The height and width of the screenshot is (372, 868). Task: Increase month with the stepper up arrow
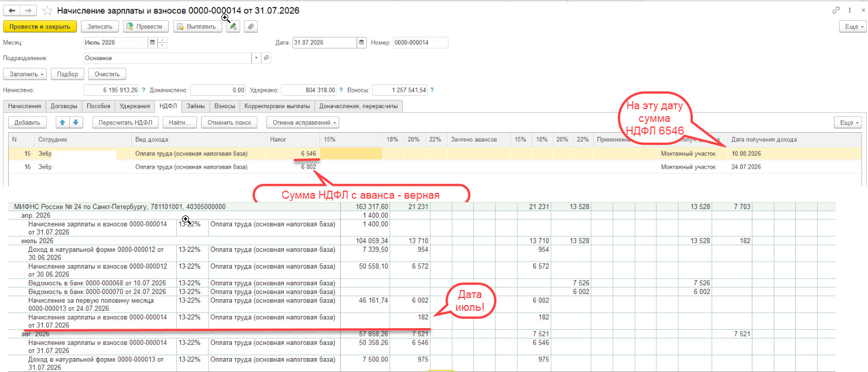click(x=162, y=40)
